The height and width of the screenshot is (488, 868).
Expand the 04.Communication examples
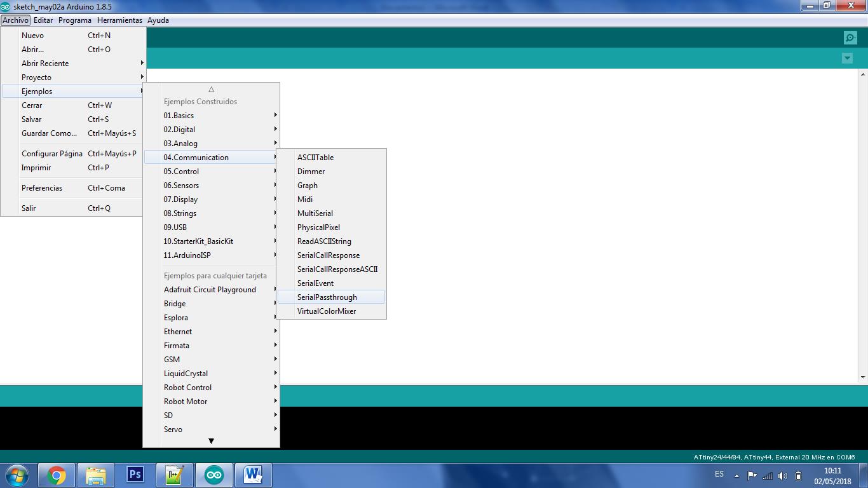pyautogui.click(x=211, y=158)
